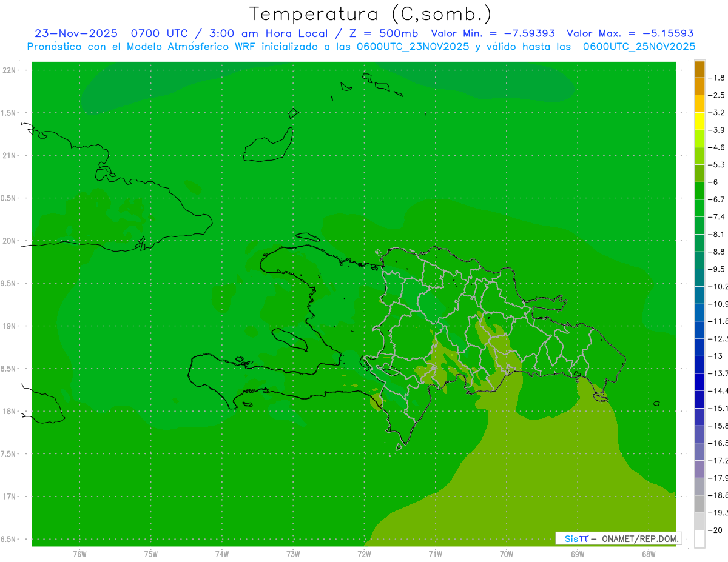Click the "19N" latitude axis label
The height and width of the screenshot is (562, 728).
click(10, 326)
